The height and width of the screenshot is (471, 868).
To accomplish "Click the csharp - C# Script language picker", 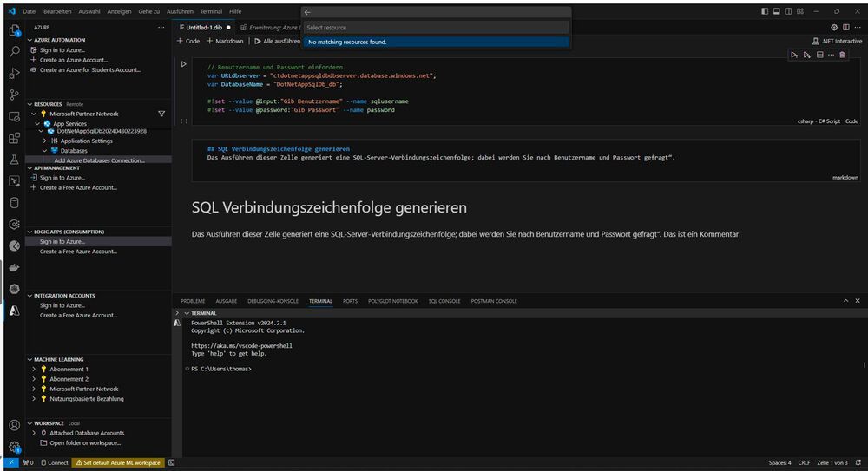I will [819, 121].
